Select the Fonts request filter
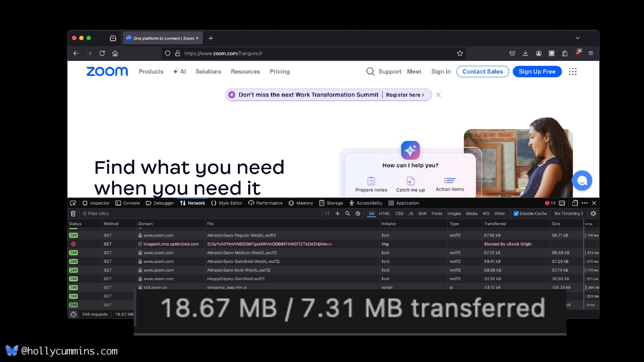The width and height of the screenshot is (644, 362). tap(437, 214)
